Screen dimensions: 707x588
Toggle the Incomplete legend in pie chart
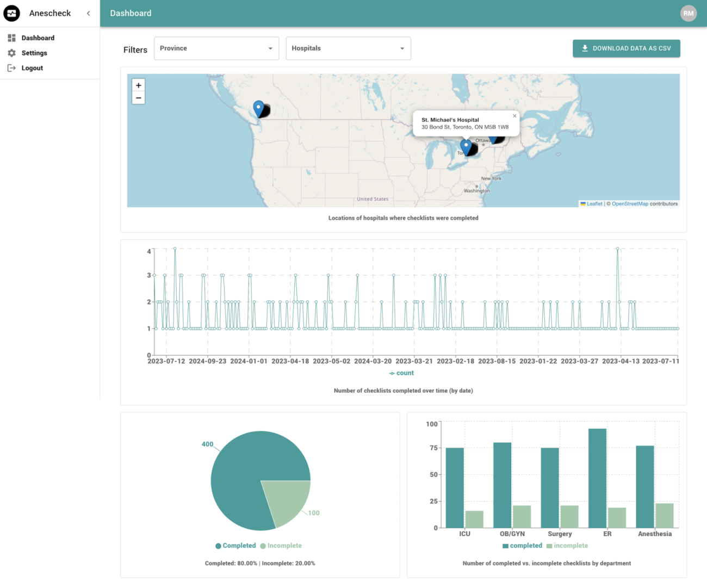[281, 546]
